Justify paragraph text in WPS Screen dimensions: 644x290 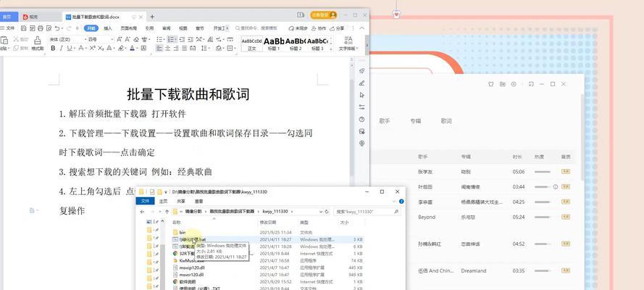click(x=185, y=49)
